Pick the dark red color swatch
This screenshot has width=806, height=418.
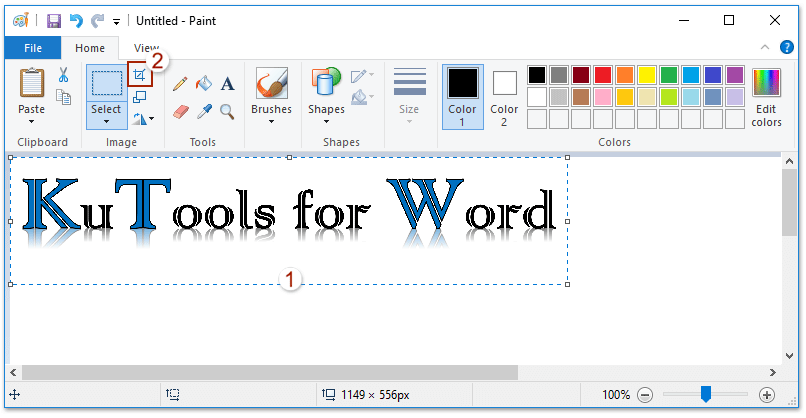click(x=581, y=75)
